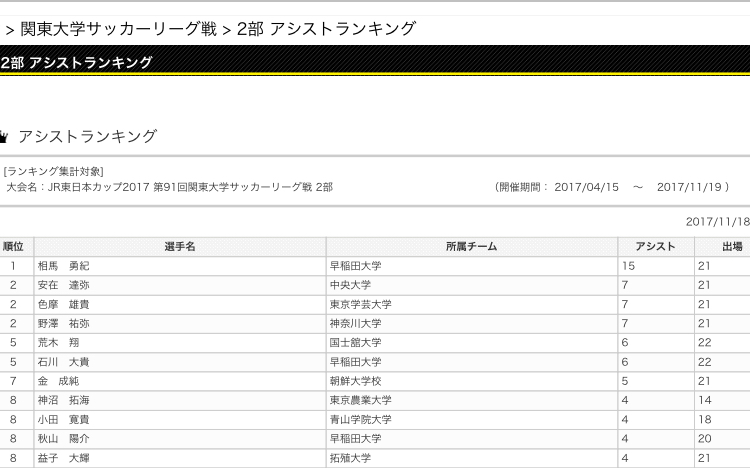The image size is (750, 468).
Task: Select player name 益子 大輝
Action: (64, 458)
